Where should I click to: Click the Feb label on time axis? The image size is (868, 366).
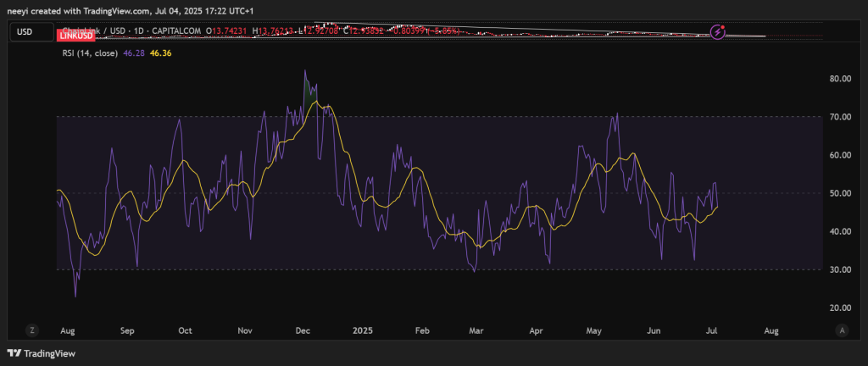click(422, 331)
